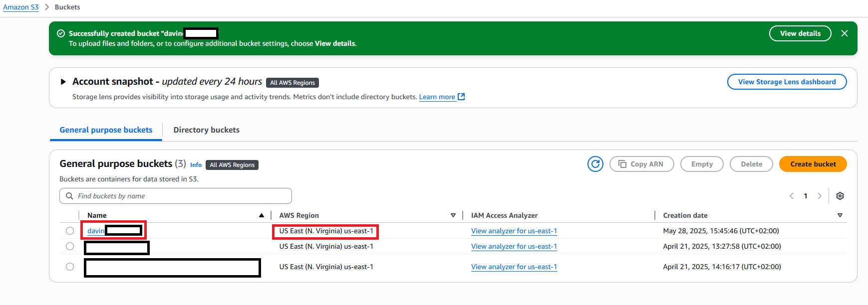Sort by Name column ascending arrow
This screenshot has width=868, height=305.
click(x=262, y=215)
